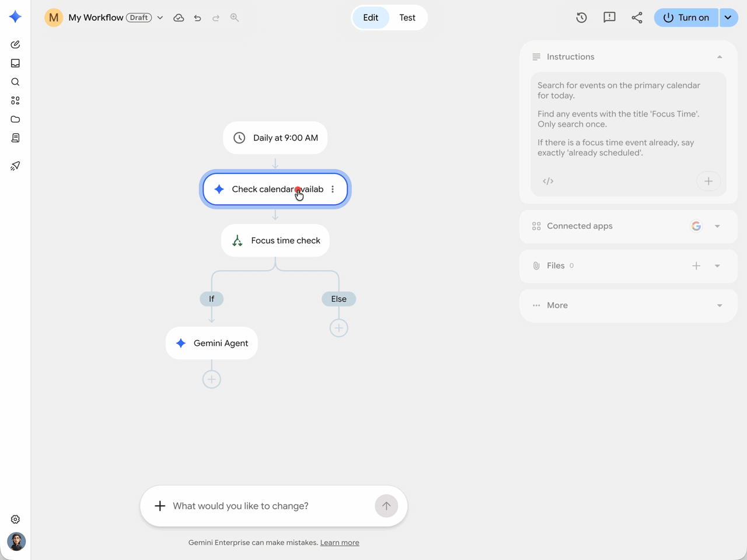Open the apps grid icon in sidebar
747x560 pixels.
(x=15, y=100)
